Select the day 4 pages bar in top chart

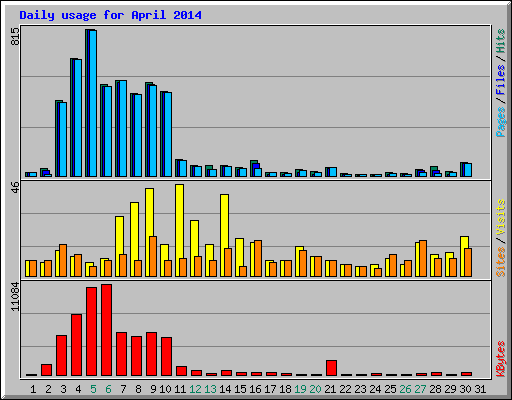(78, 118)
